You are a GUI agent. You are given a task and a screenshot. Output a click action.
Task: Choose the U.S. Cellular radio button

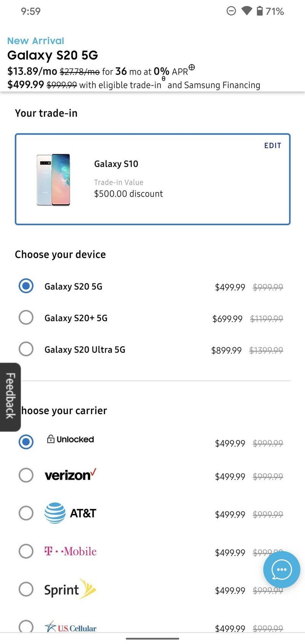(26, 626)
